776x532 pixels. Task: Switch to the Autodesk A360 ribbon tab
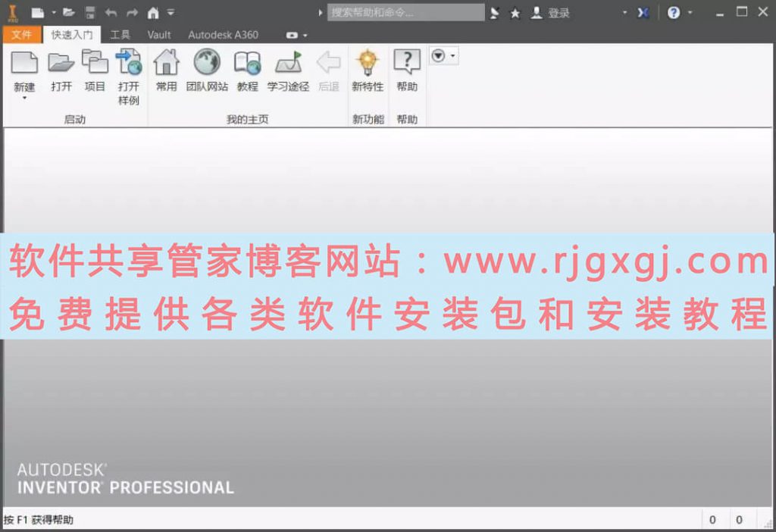[x=224, y=35]
